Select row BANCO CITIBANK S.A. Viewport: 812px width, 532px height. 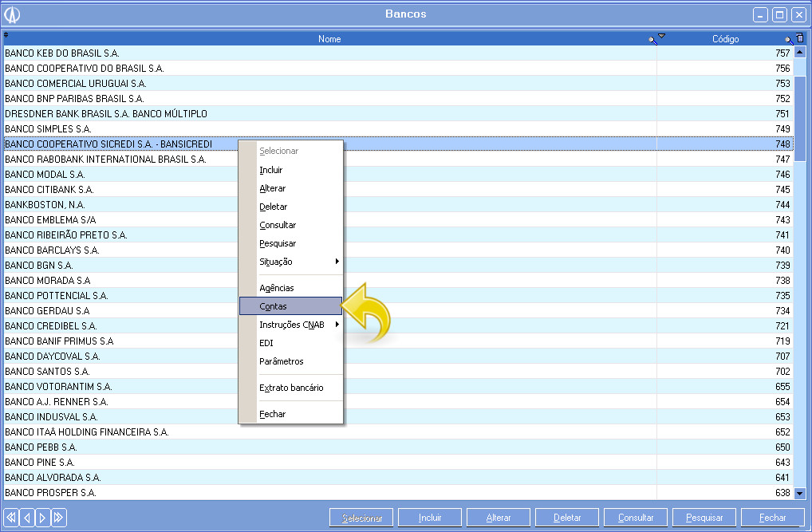(x=398, y=190)
